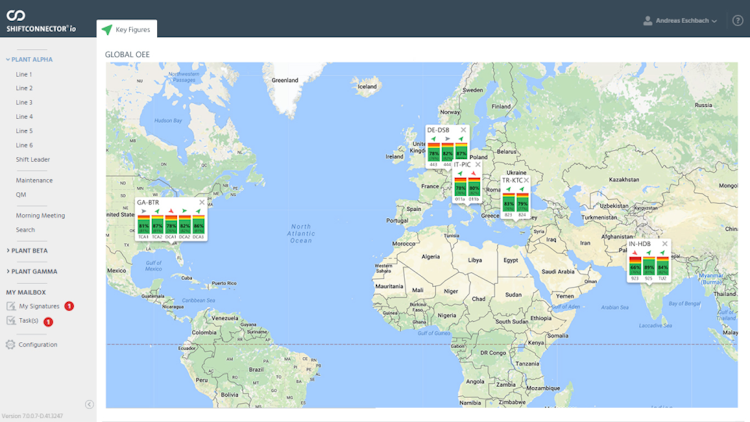The width and height of the screenshot is (750, 422).
Task: Click the DCA3 86% bar in GA-BTR
Action: (x=199, y=224)
